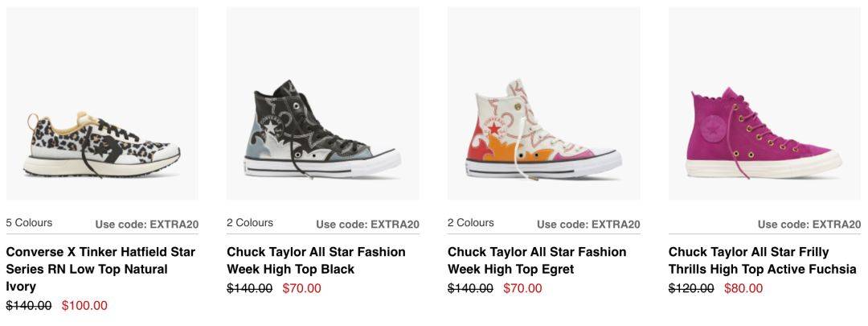Click the $70.00 price of the black high top
Viewport: 868px width, 326px height.
(x=301, y=288)
